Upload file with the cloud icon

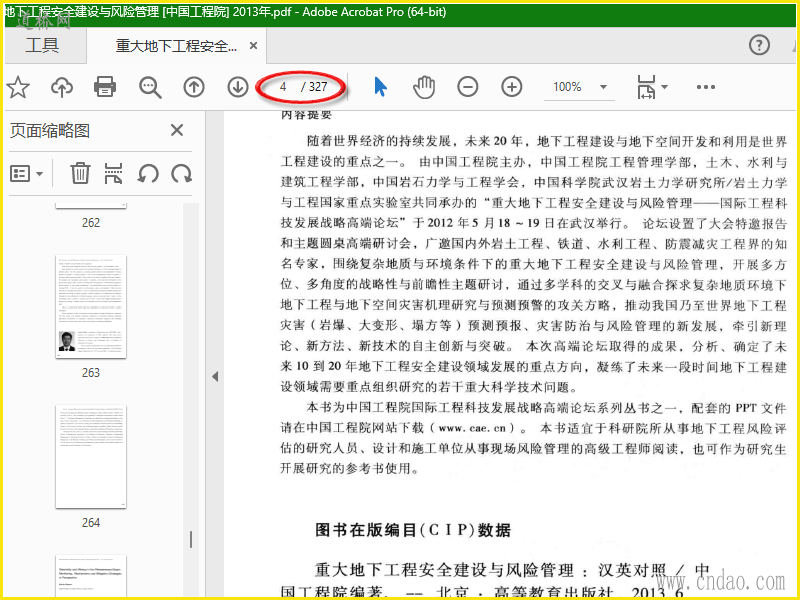tap(62, 87)
